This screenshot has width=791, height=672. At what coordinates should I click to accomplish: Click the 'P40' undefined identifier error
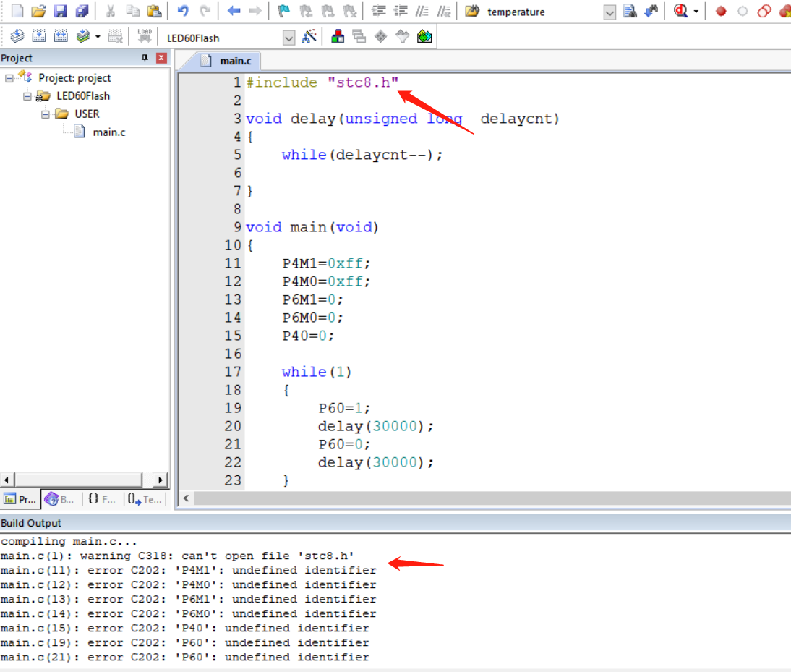tap(184, 629)
